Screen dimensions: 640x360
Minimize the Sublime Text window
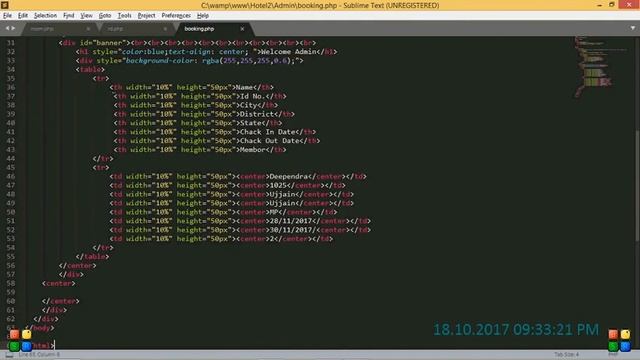click(600, 5)
